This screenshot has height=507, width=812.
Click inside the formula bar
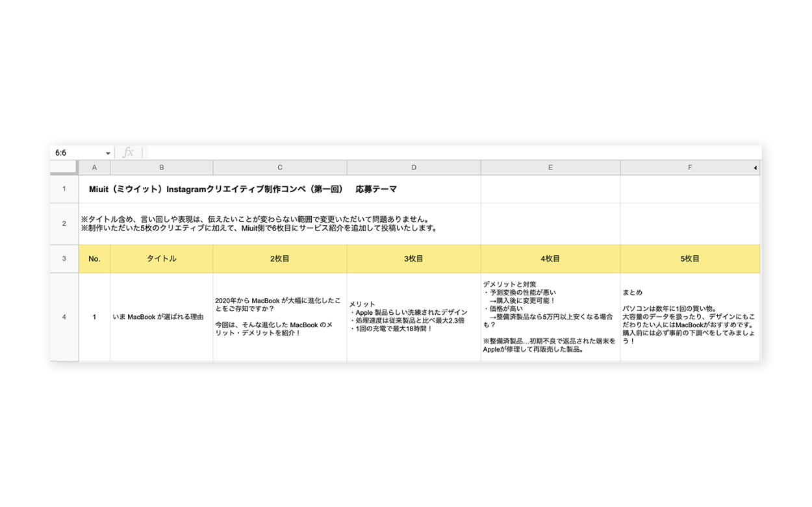[448, 153]
